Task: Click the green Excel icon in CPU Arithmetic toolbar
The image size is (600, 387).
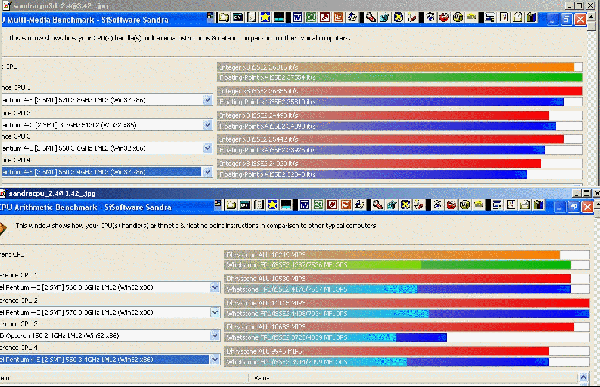Action: [318, 205]
